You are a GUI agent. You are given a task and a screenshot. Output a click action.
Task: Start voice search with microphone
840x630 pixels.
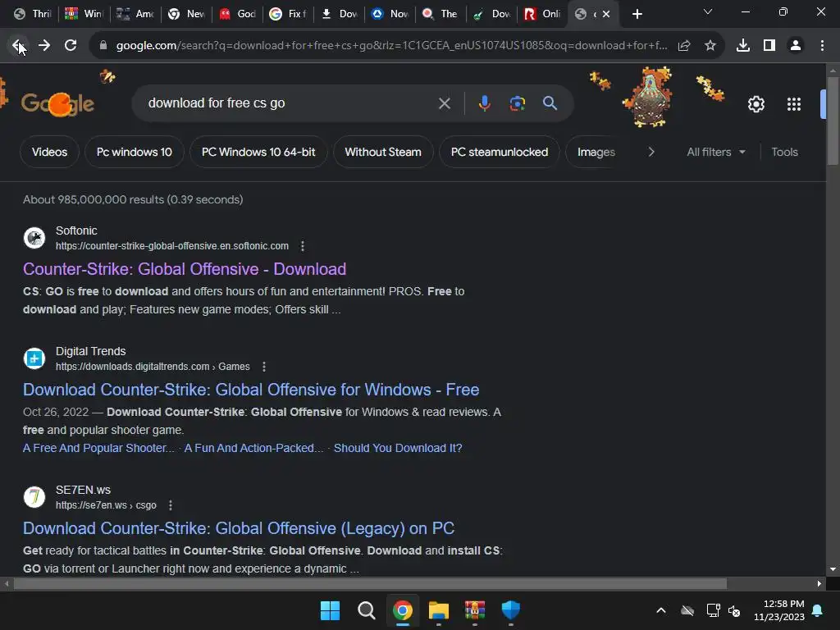[484, 103]
